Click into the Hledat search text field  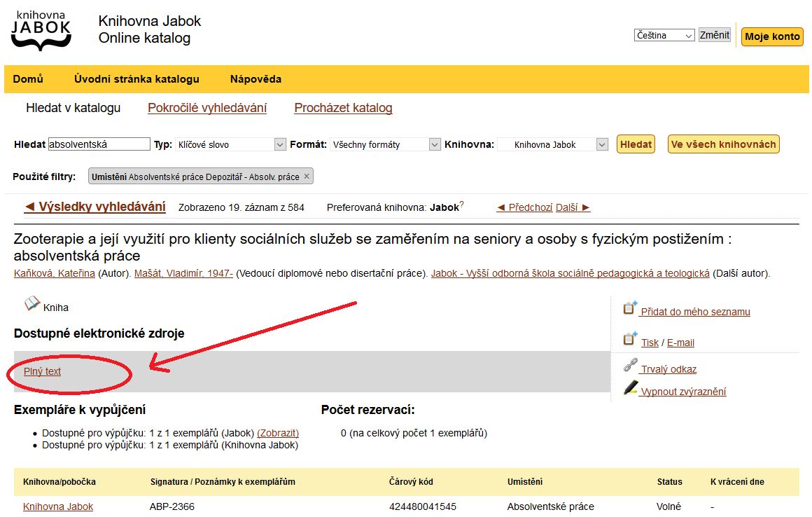click(x=99, y=144)
